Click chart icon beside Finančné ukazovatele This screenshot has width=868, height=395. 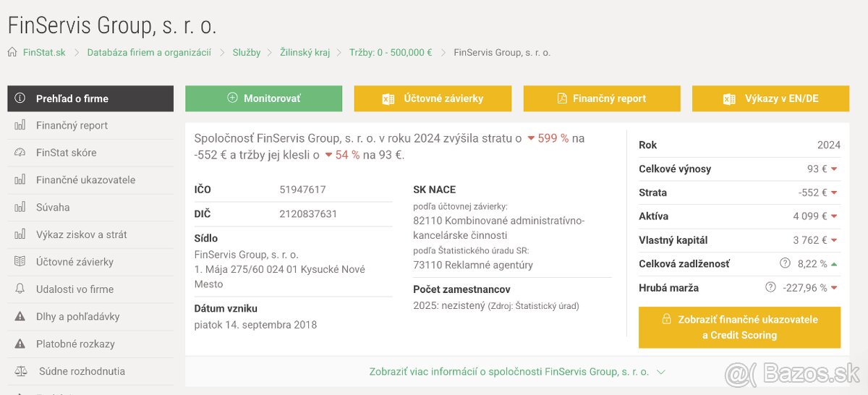(x=20, y=180)
